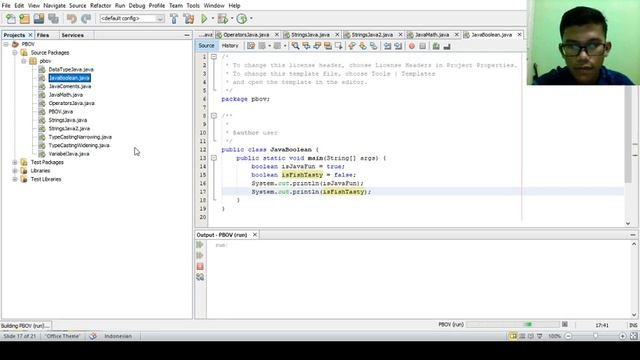Open Debug Project dropdown arrow

pos(232,18)
